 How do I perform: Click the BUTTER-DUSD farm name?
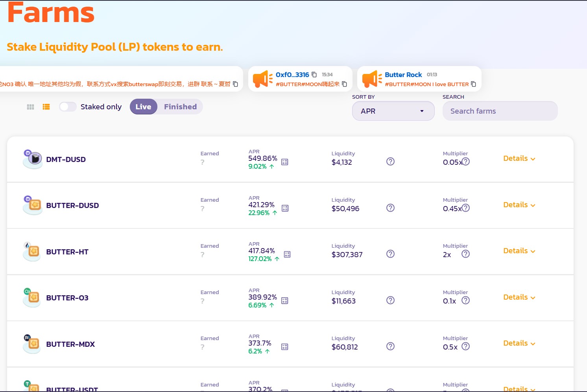73,206
